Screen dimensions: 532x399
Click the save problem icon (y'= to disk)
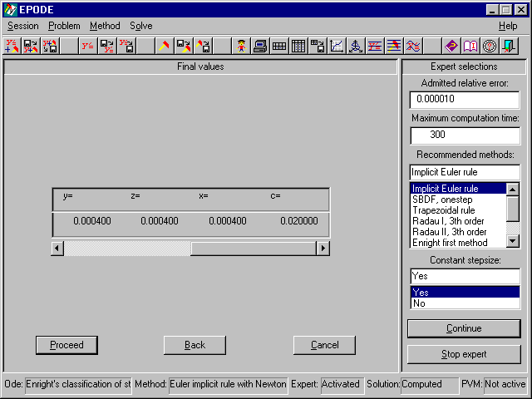point(126,46)
